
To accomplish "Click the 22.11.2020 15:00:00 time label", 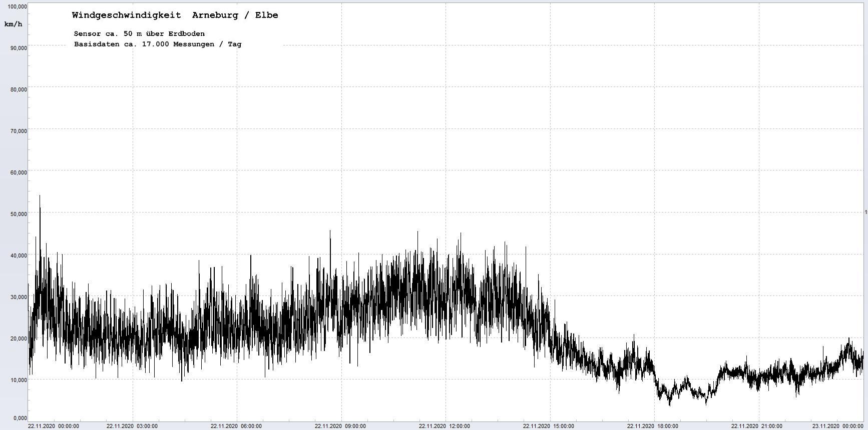I will [549, 426].
